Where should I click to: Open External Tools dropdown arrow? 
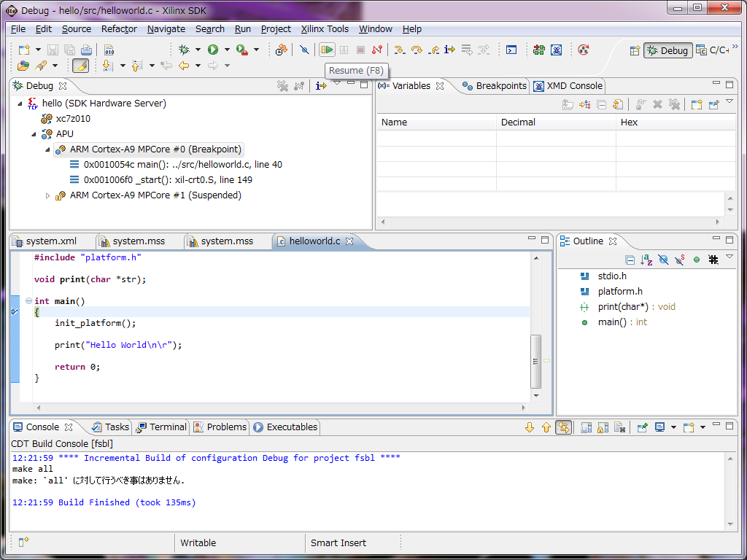[x=256, y=50]
